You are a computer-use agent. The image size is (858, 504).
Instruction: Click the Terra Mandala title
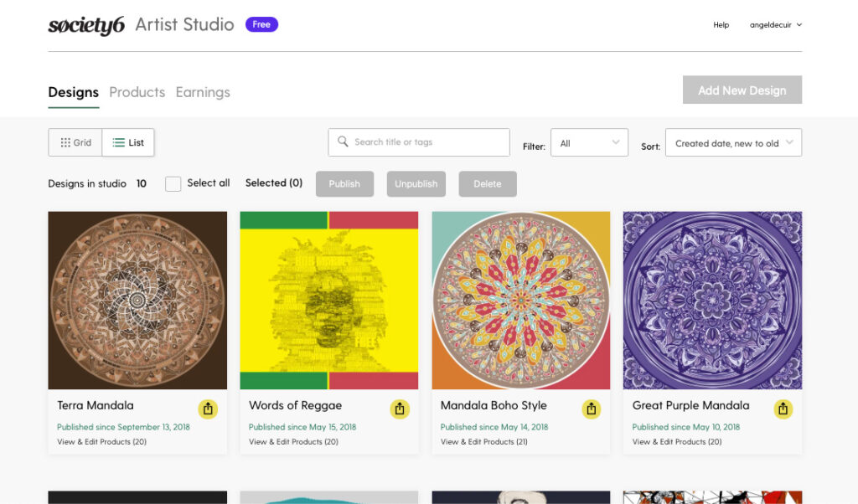[96, 405]
